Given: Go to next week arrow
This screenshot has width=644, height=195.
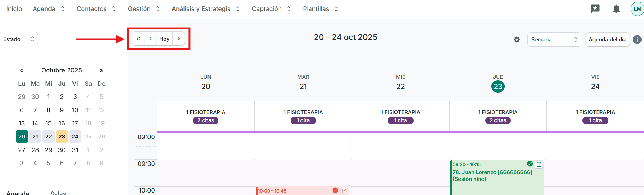Looking at the screenshot, I should click(x=179, y=39).
